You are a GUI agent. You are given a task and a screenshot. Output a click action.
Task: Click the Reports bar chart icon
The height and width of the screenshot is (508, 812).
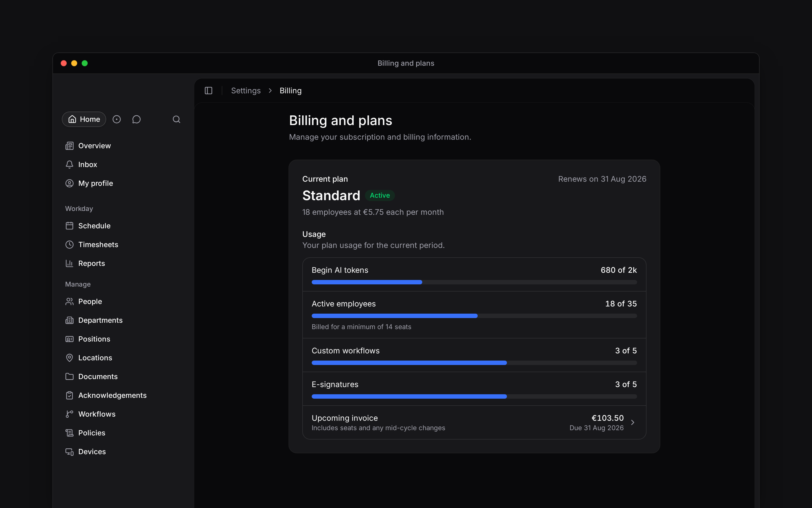70,263
